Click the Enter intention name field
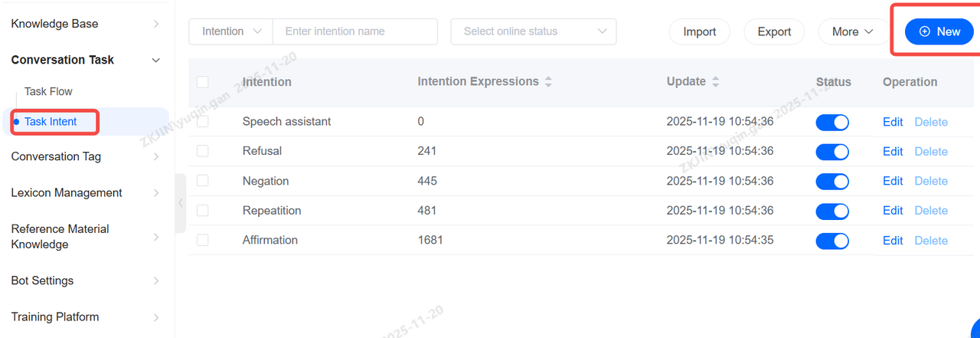Screen dimensions: 980x338 tap(354, 31)
